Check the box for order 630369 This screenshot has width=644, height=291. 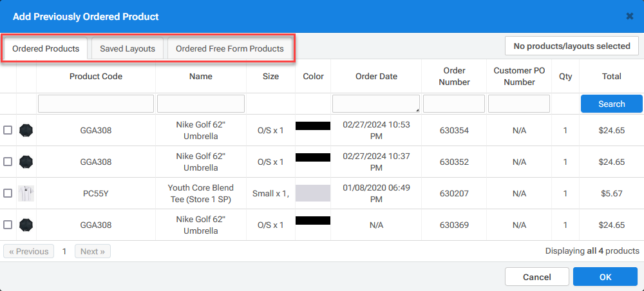coord(8,225)
